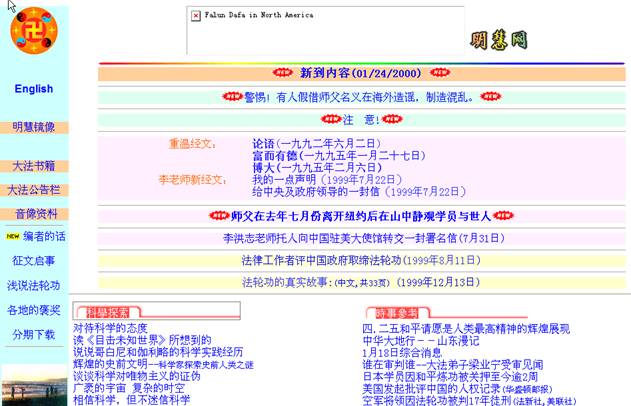631x406 pixels.
Task: Click the red new badge left of 注意
Action: [x=331, y=119]
